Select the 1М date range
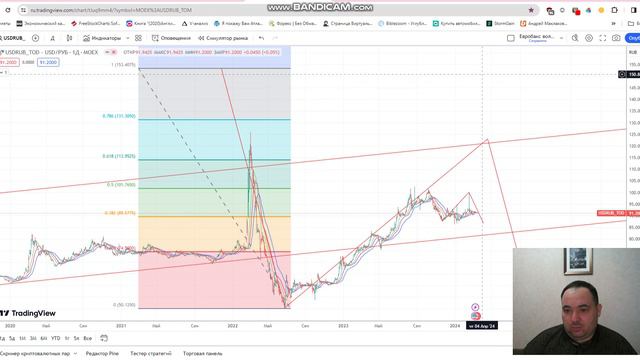This screenshot has width=640, height=360. 22,338
